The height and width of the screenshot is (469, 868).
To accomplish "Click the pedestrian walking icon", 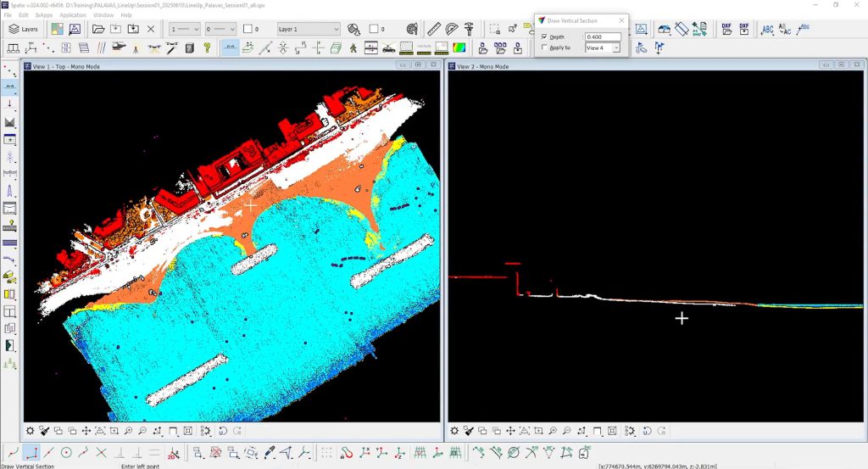I will [353, 48].
